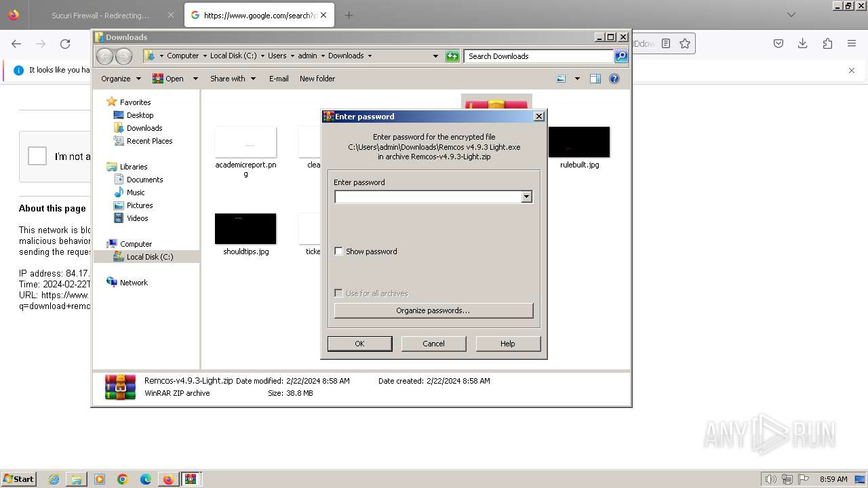Select rulebuilt.jpg file thumbnail
This screenshot has width=868, height=488.
point(579,142)
